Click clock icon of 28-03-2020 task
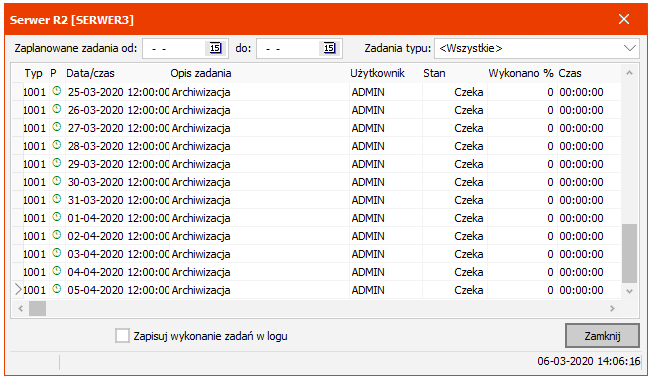 pos(57,145)
